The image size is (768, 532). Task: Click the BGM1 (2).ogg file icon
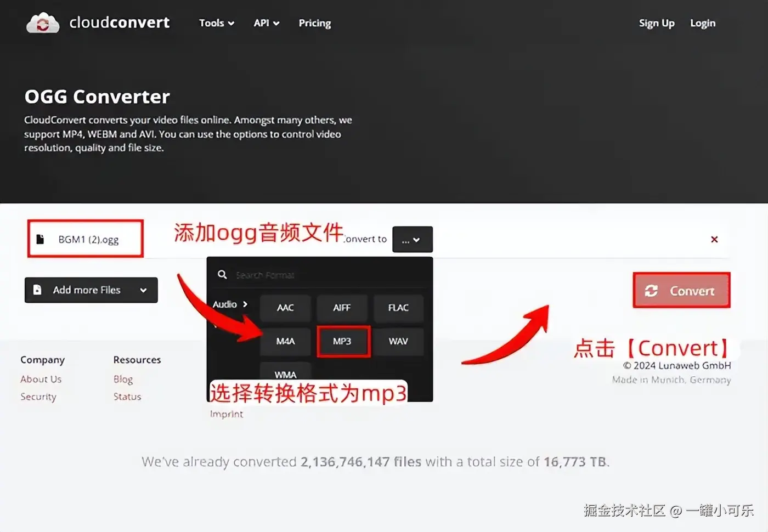(x=40, y=239)
